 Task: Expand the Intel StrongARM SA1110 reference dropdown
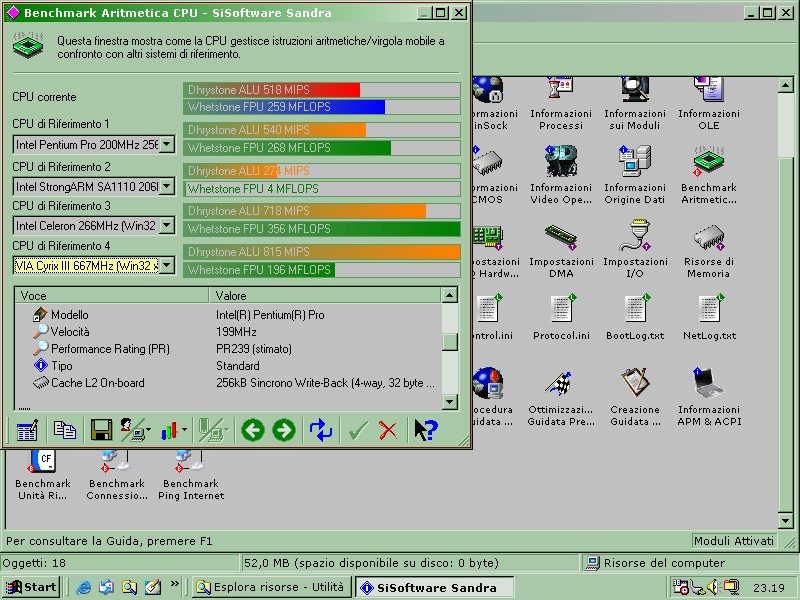(x=166, y=186)
